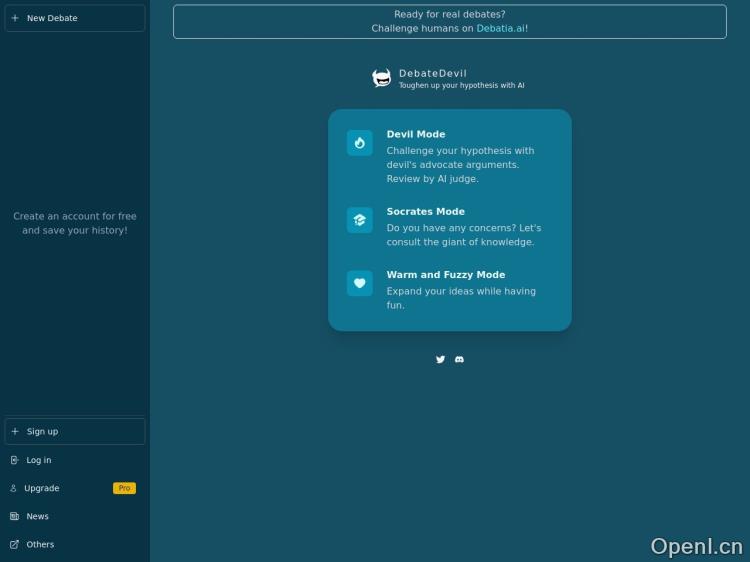This screenshot has width=750, height=562.
Task: Open the Twitter bird icon link
Action: [x=440, y=359]
